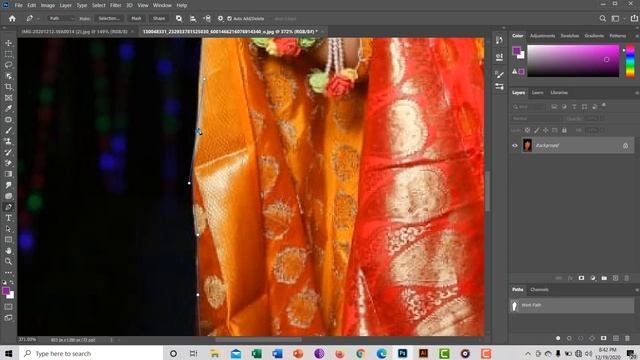Open Paths panel flyout menu
The height and width of the screenshot is (360, 640).
click(x=636, y=290)
